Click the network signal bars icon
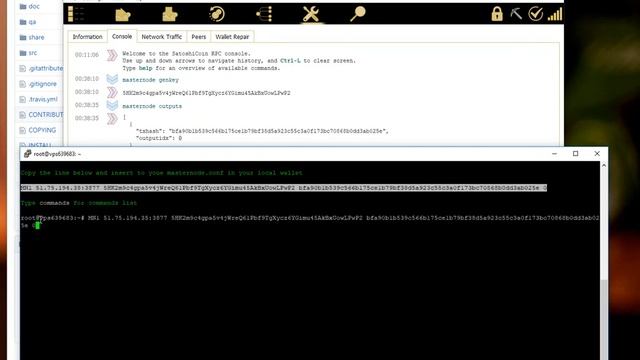Screen dimensions: 640x360 click(555, 15)
